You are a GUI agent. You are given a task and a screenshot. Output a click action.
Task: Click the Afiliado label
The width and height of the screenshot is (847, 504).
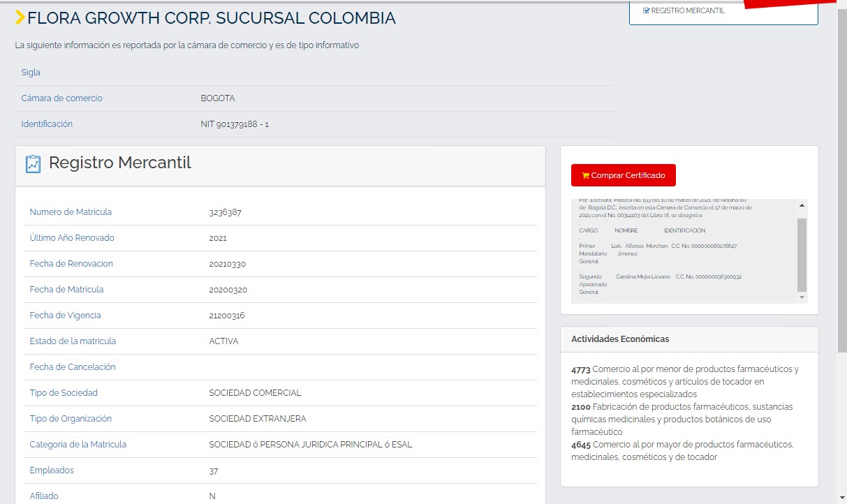[x=44, y=496]
